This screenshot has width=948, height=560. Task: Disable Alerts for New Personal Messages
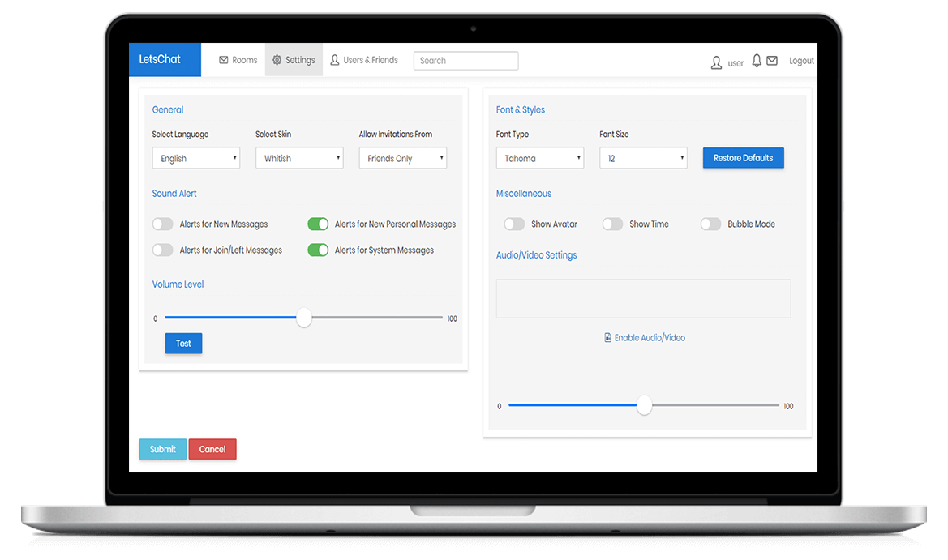pos(318,224)
